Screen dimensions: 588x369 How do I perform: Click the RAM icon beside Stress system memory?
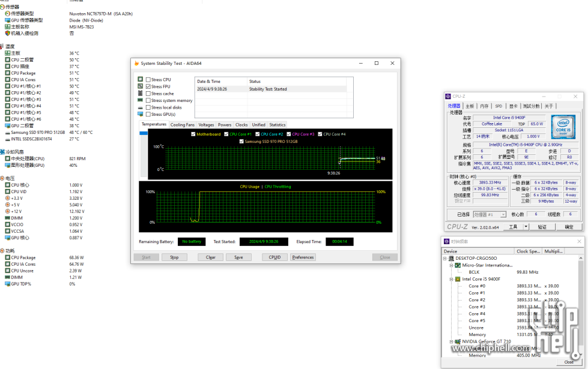(x=141, y=100)
